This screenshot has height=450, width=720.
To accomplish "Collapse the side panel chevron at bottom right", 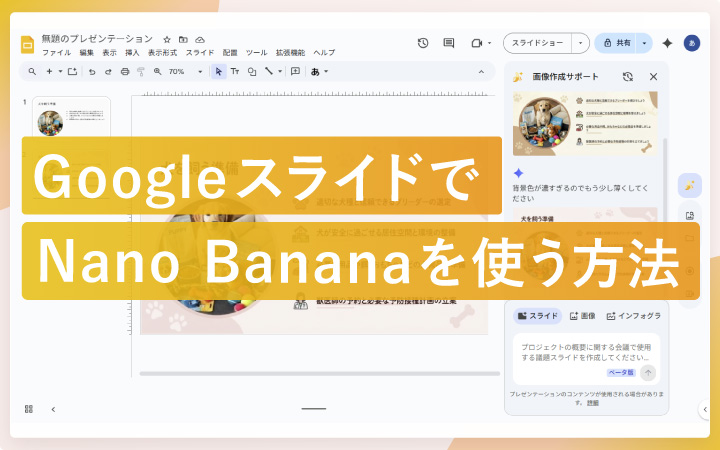I will coord(705,409).
